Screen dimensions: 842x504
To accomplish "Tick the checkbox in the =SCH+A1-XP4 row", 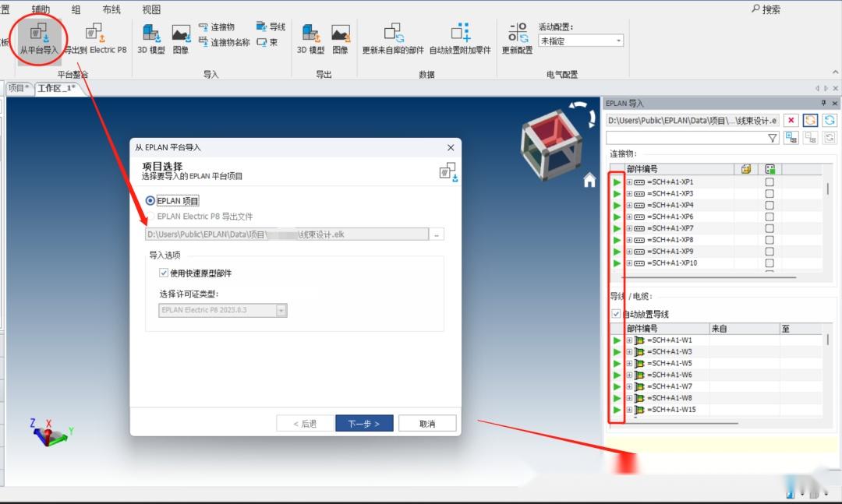I will click(769, 205).
